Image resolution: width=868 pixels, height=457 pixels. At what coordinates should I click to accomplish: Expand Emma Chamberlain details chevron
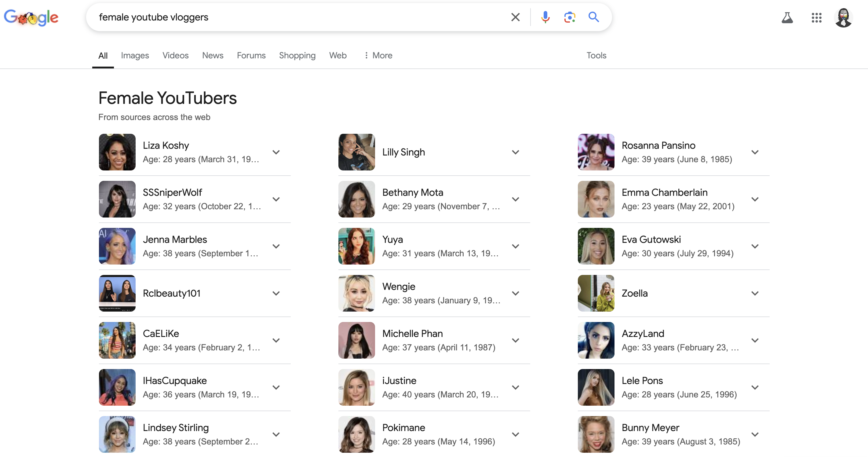(755, 199)
